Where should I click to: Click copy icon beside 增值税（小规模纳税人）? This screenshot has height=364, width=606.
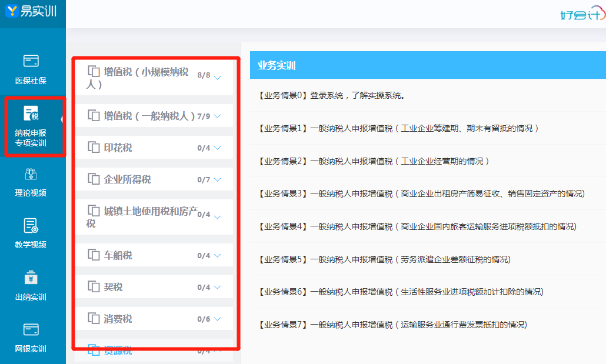pyautogui.click(x=94, y=72)
